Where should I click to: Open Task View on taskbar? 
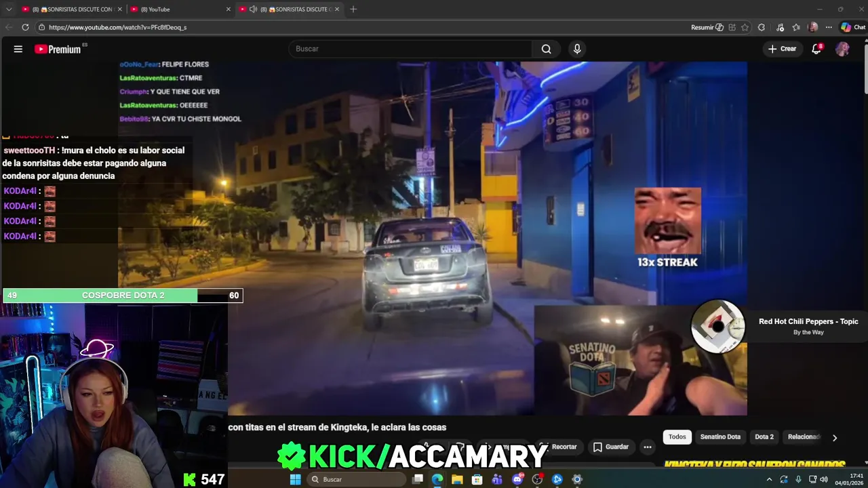point(418,479)
